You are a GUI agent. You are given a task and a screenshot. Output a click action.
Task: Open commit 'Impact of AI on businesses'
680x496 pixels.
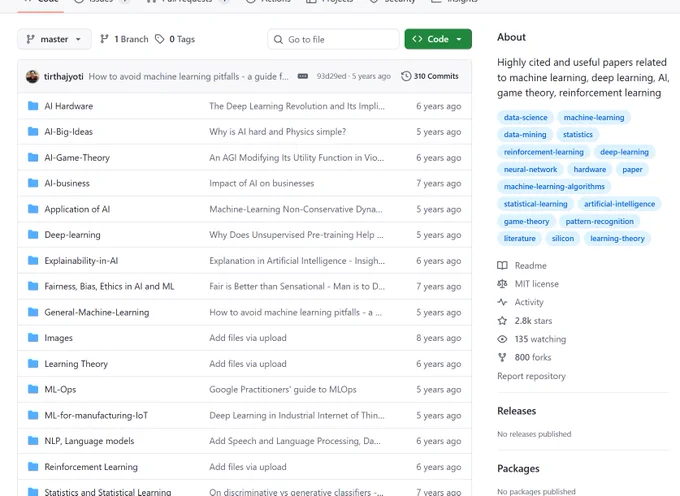(262, 183)
